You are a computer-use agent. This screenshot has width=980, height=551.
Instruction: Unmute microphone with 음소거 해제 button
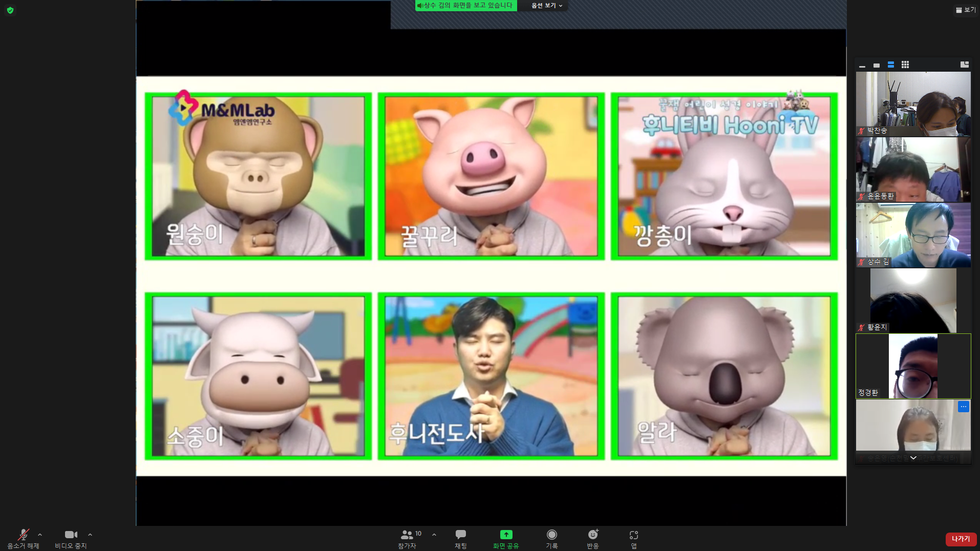click(23, 539)
